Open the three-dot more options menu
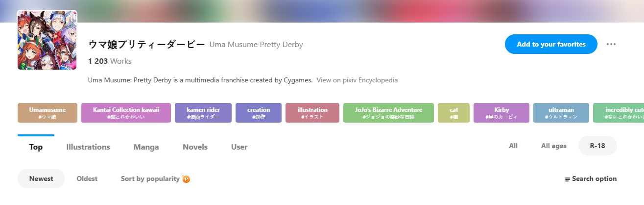644x205 pixels. point(611,44)
